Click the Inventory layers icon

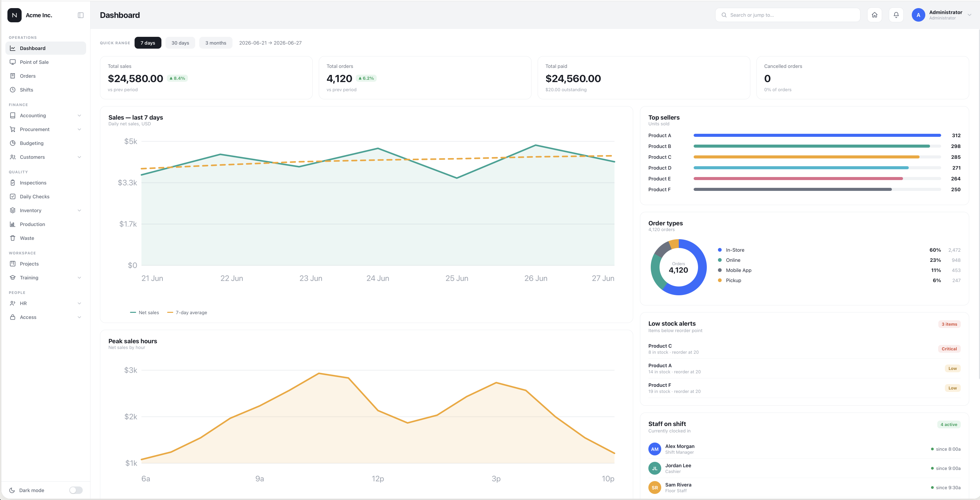click(x=12, y=210)
